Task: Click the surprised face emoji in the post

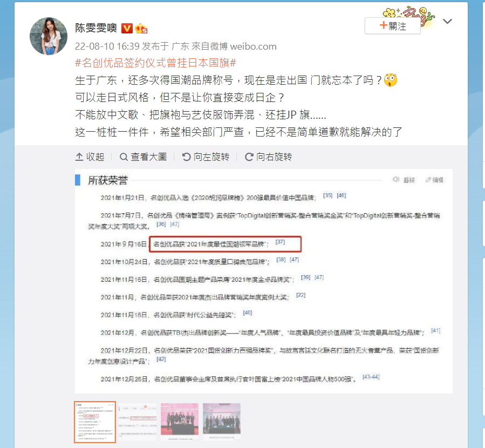Action: click(x=391, y=80)
